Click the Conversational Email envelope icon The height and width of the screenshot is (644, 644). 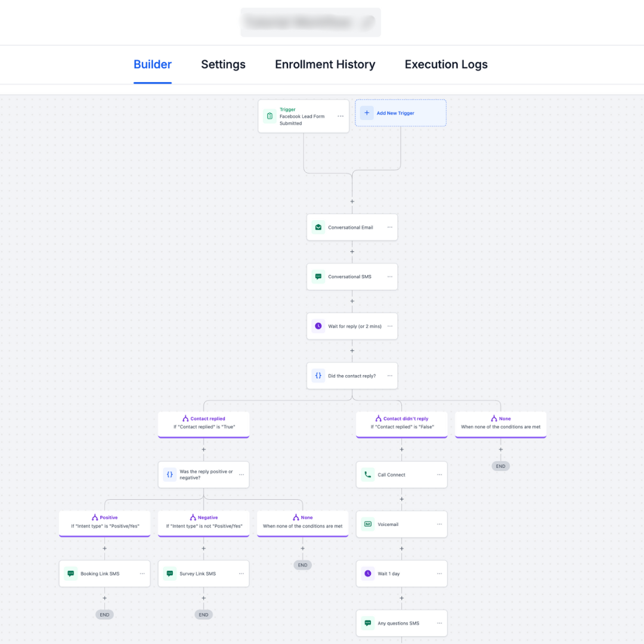click(x=318, y=227)
